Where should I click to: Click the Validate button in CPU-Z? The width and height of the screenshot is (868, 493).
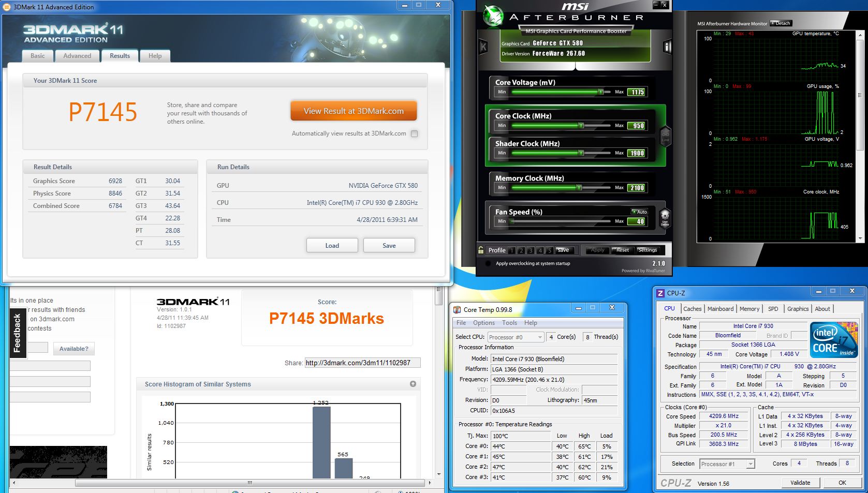click(800, 483)
